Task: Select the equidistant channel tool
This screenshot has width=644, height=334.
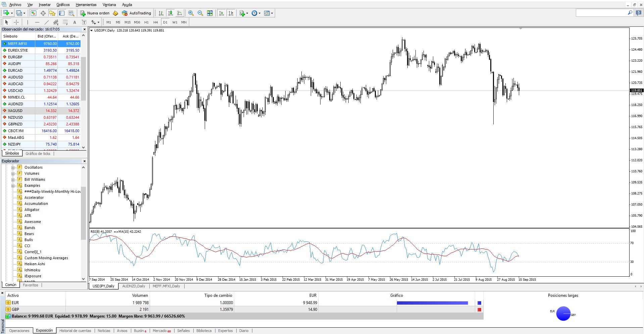Action: tap(56, 22)
